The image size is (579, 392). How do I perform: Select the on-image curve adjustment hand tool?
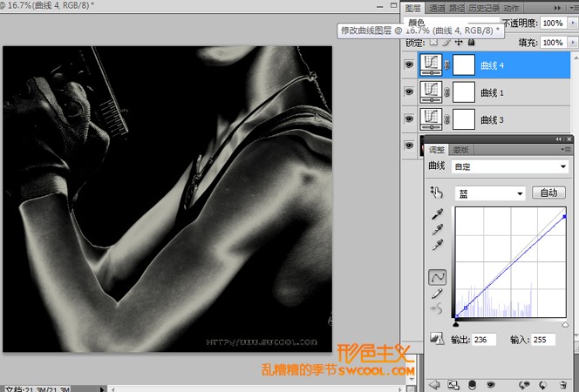tap(436, 193)
